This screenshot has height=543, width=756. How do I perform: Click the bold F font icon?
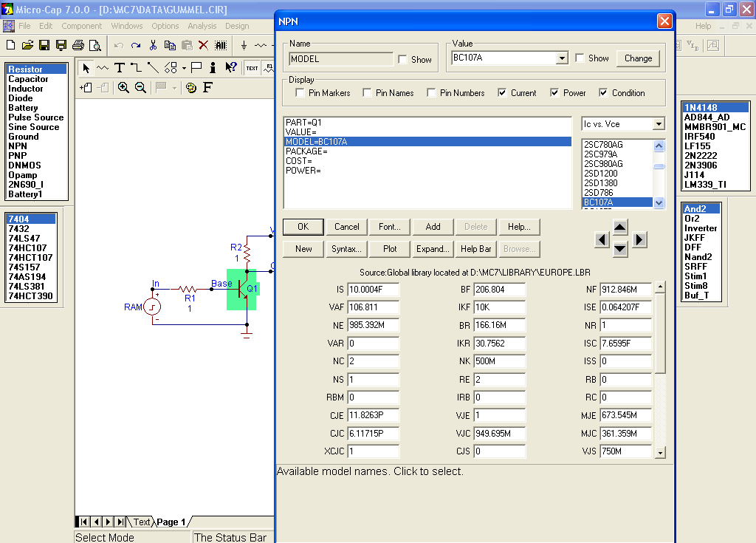click(207, 87)
